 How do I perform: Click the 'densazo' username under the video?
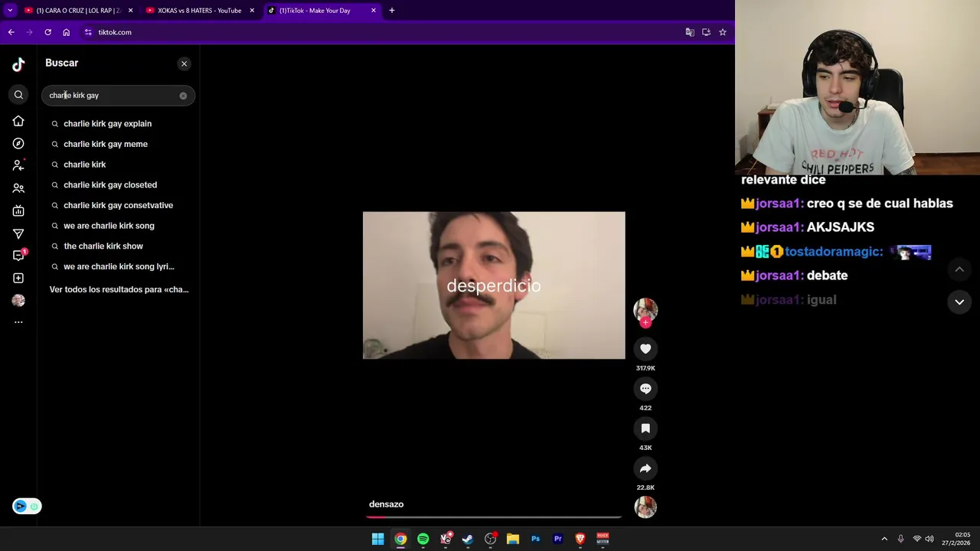(386, 504)
